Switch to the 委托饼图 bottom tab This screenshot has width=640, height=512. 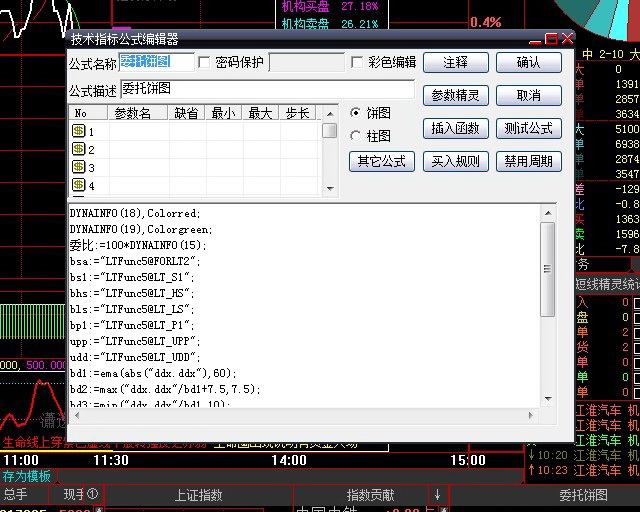point(583,494)
